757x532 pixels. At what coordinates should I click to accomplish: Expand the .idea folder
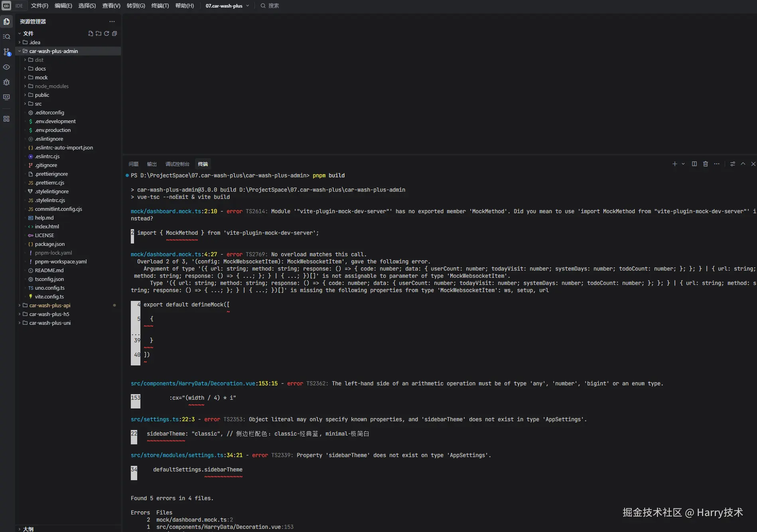pyautogui.click(x=20, y=42)
